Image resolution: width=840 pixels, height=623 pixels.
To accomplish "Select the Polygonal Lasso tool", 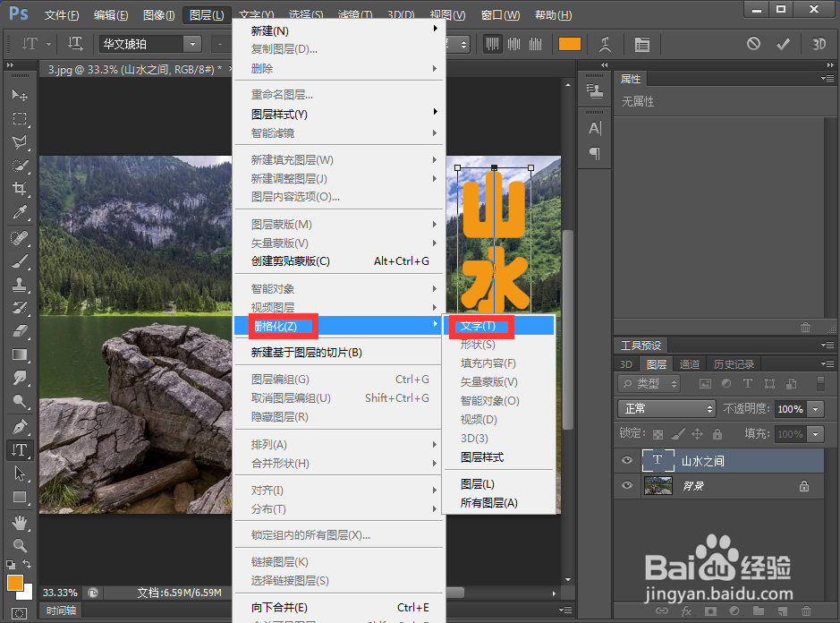I will coord(20,142).
